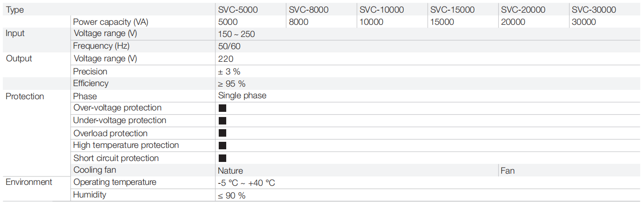Click the Humidity value ≤ 90 %

point(232,196)
